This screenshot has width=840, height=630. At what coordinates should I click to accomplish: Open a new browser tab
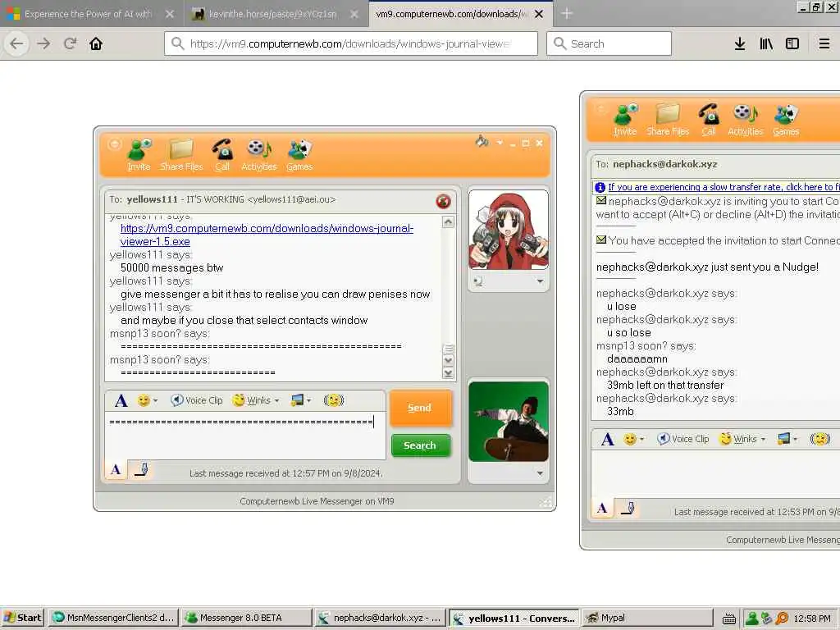(x=567, y=14)
